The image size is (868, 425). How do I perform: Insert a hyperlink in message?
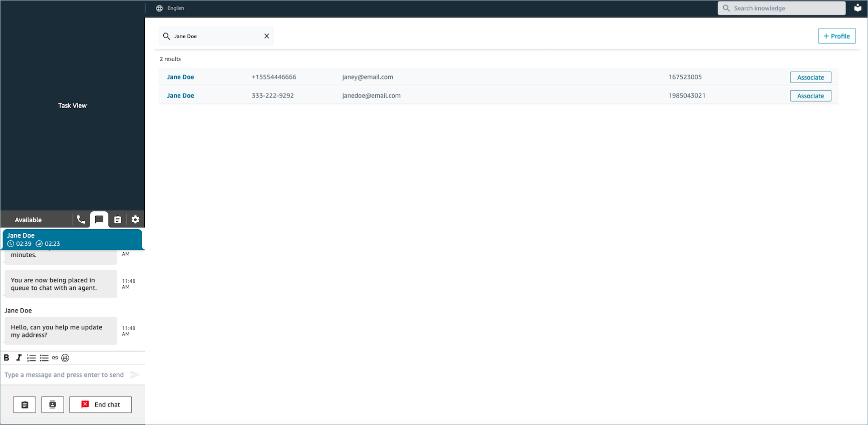coord(55,358)
